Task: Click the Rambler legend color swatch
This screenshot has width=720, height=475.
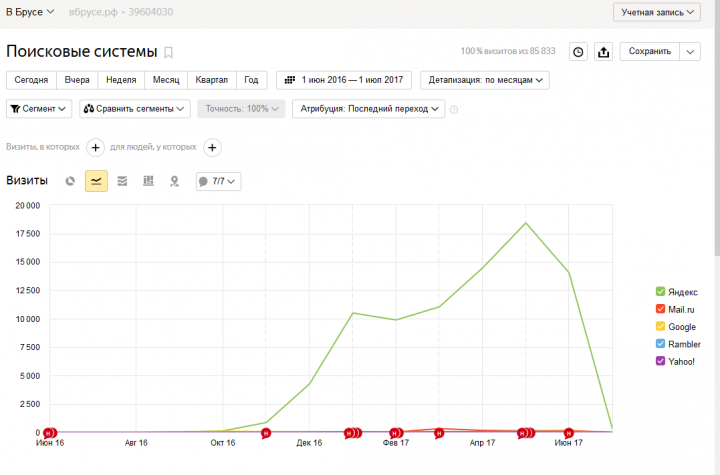Action: pyautogui.click(x=660, y=344)
